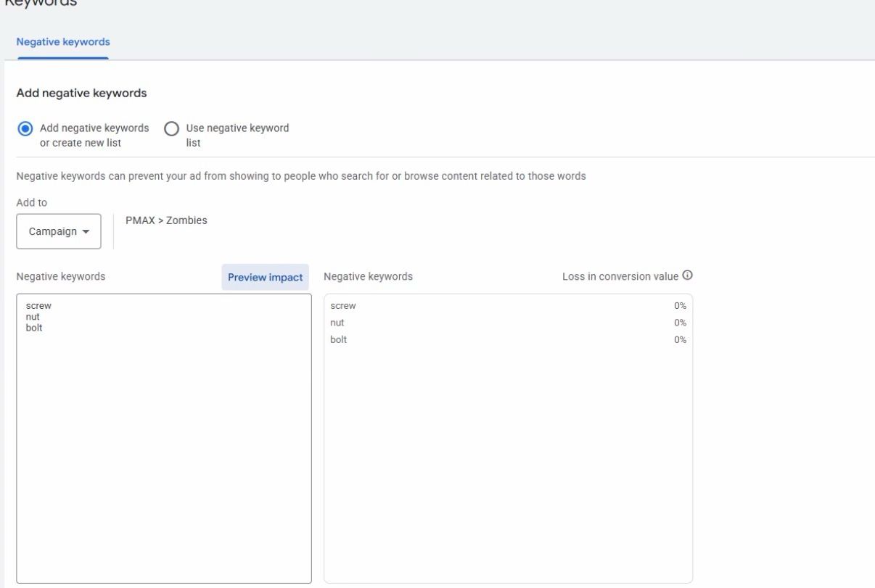
Task: Click the Preview impact button
Action: point(266,277)
